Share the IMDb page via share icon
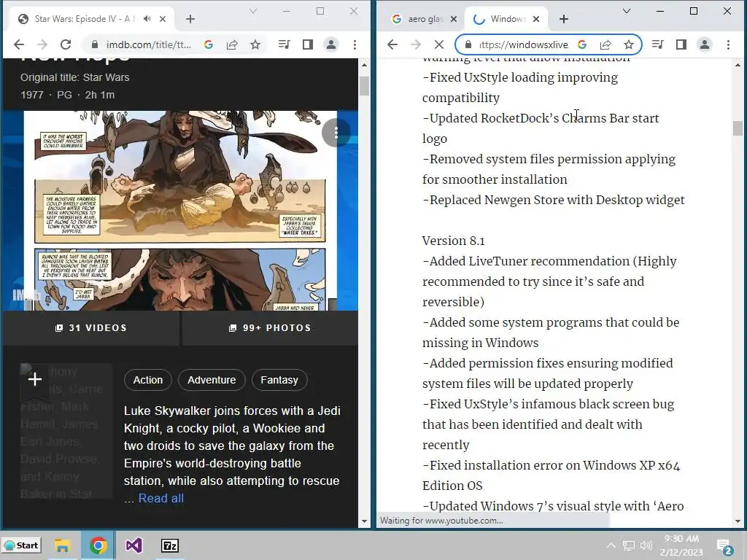This screenshot has height=560, width=747. pos(232,44)
